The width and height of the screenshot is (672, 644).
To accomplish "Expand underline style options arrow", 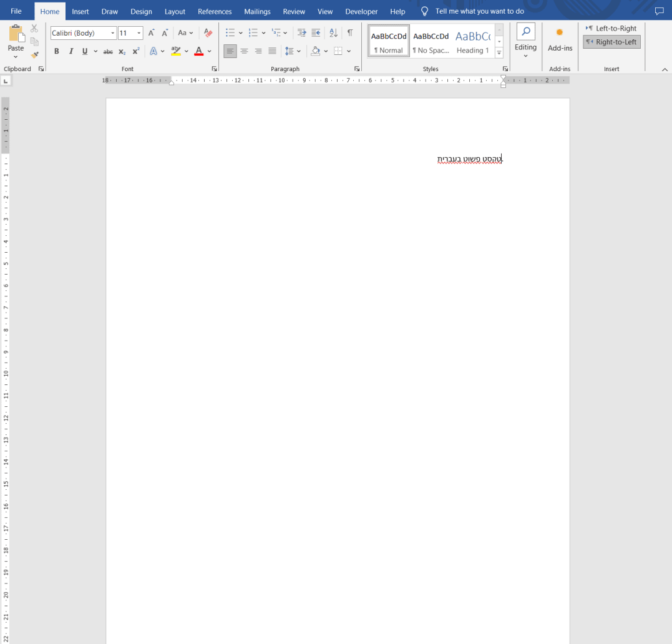I will pyautogui.click(x=95, y=51).
